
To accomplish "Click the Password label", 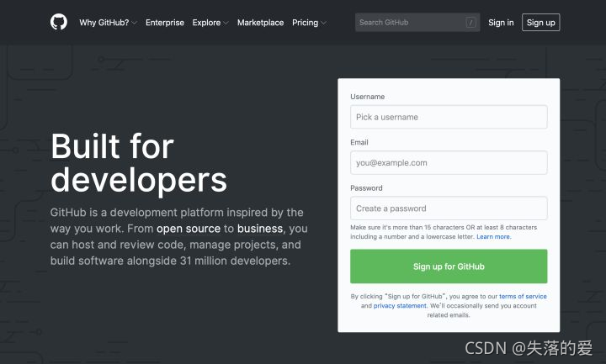I will pos(366,188).
